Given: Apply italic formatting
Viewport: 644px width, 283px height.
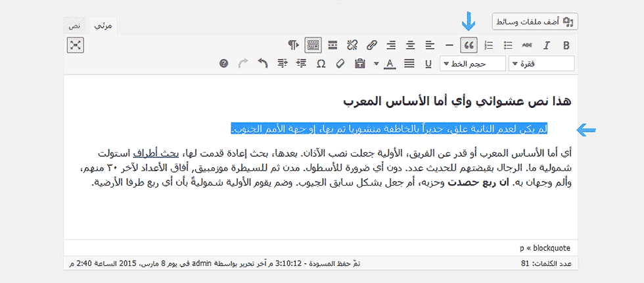Looking at the screenshot, I should [x=547, y=45].
